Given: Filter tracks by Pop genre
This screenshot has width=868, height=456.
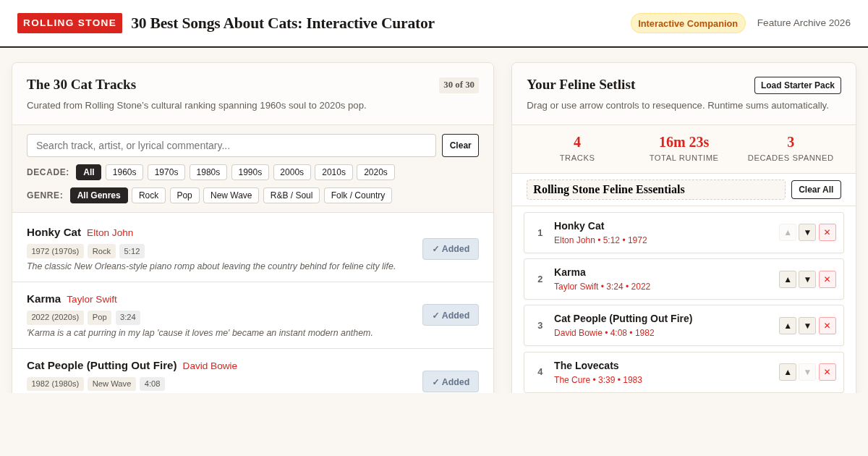Looking at the screenshot, I should pyautogui.click(x=184, y=195).
